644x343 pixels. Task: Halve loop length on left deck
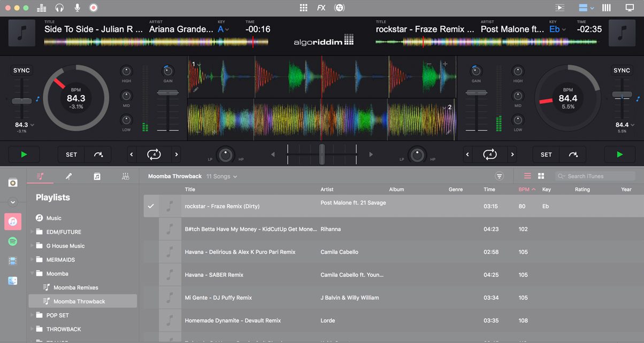click(x=132, y=154)
